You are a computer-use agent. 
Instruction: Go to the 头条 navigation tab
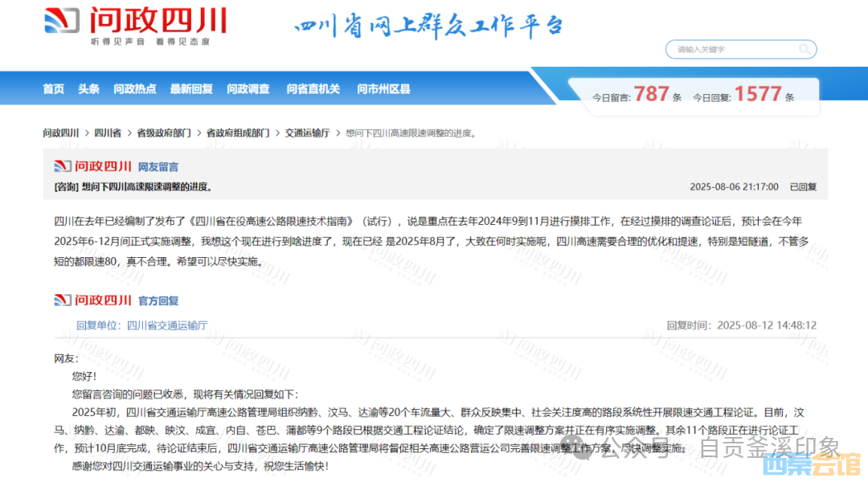point(88,89)
